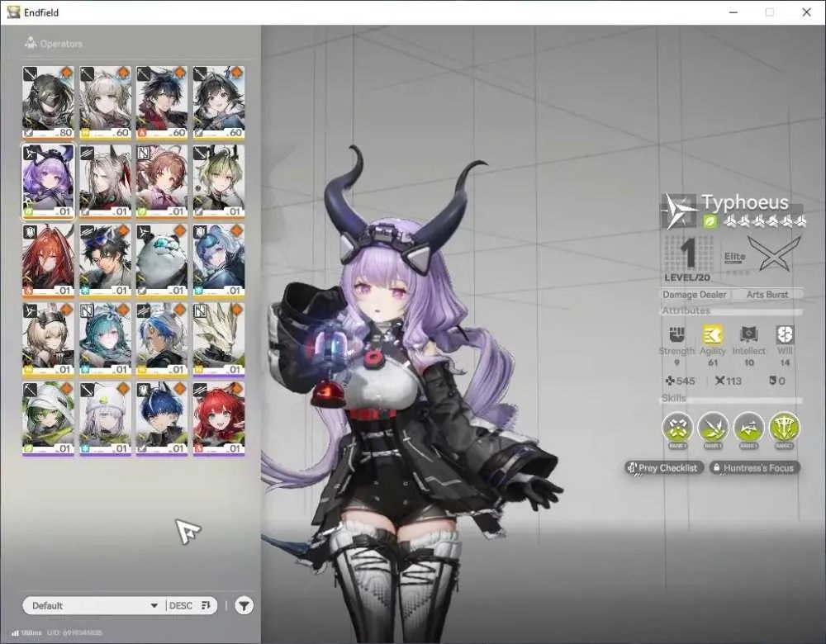Open the Default sort dropdown
This screenshot has height=644, width=826.
click(95, 605)
